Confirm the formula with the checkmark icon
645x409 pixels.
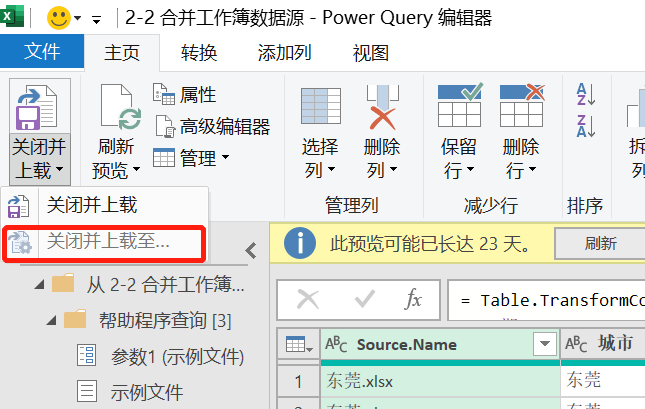point(364,300)
